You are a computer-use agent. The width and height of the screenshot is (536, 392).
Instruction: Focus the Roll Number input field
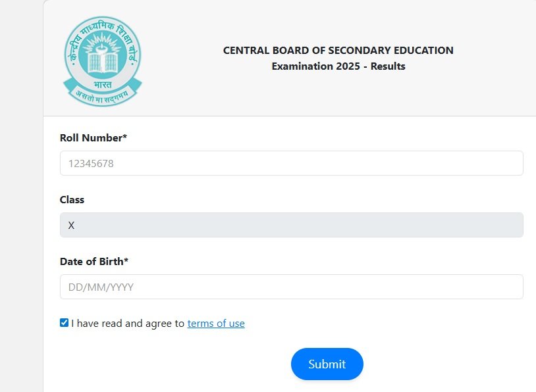click(x=291, y=163)
